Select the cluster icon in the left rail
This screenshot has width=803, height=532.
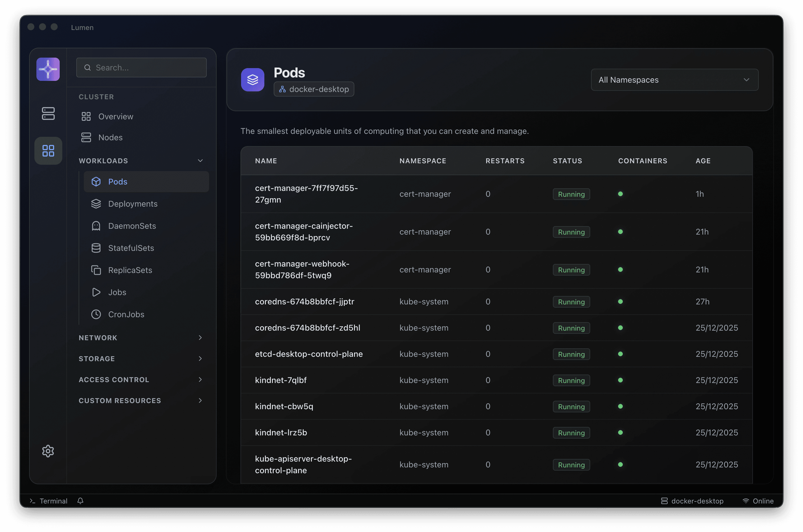coord(48,114)
